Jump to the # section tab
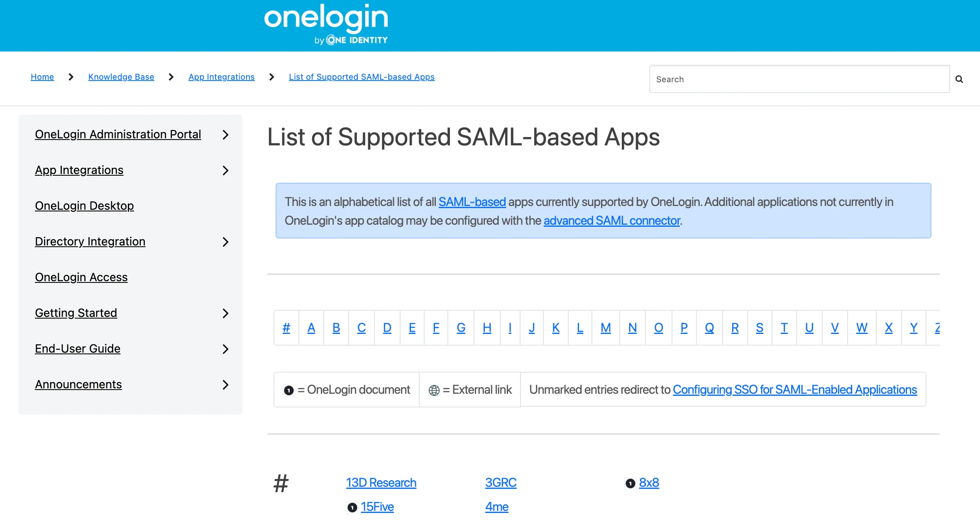Viewport: 980px width, 525px height. 286,328
